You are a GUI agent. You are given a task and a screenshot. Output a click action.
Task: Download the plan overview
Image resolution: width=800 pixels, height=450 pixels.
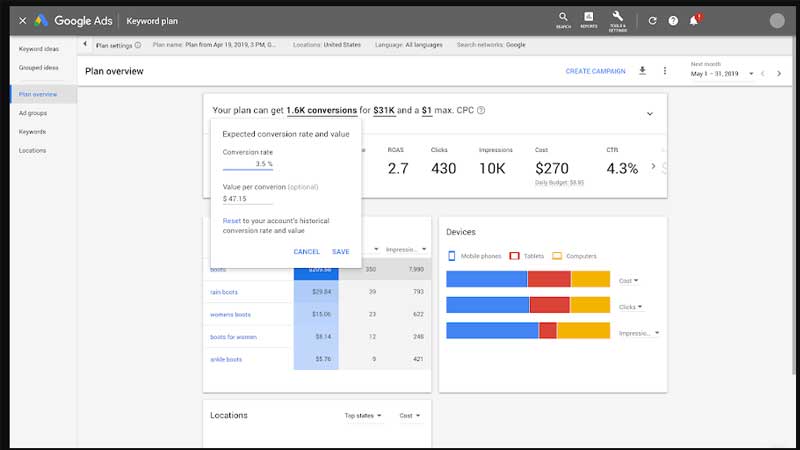click(642, 71)
